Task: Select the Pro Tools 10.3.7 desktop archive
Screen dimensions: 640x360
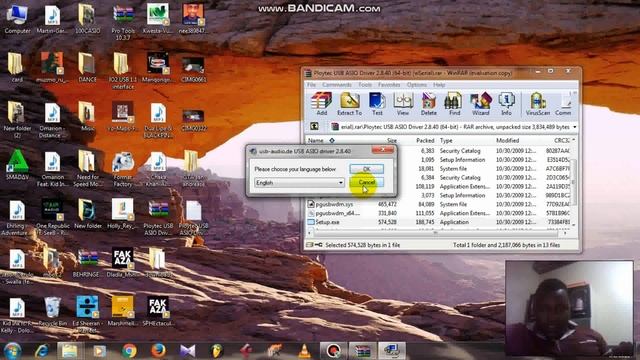Action: (123, 21)
